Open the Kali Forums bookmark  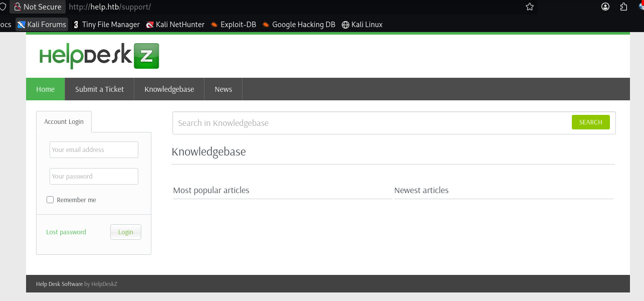click(42, 25)
